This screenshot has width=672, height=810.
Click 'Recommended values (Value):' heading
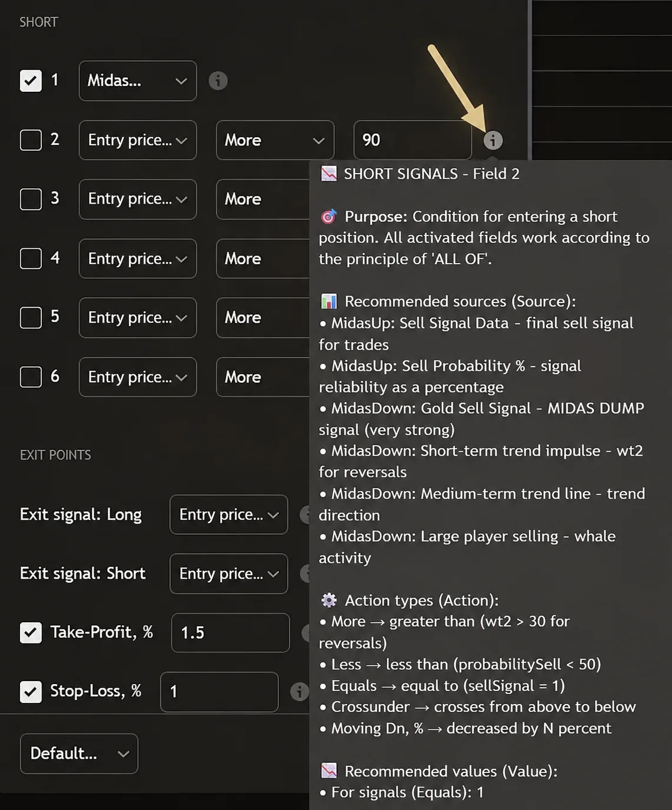[451, 771]
